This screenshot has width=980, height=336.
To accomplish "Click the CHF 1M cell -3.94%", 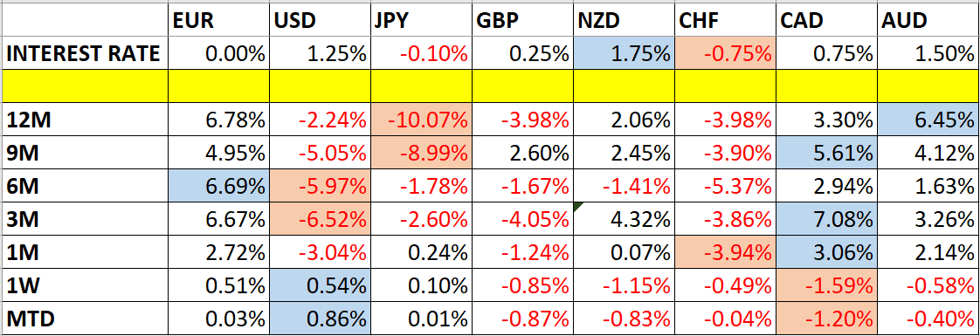I will (x=725, y=251).
